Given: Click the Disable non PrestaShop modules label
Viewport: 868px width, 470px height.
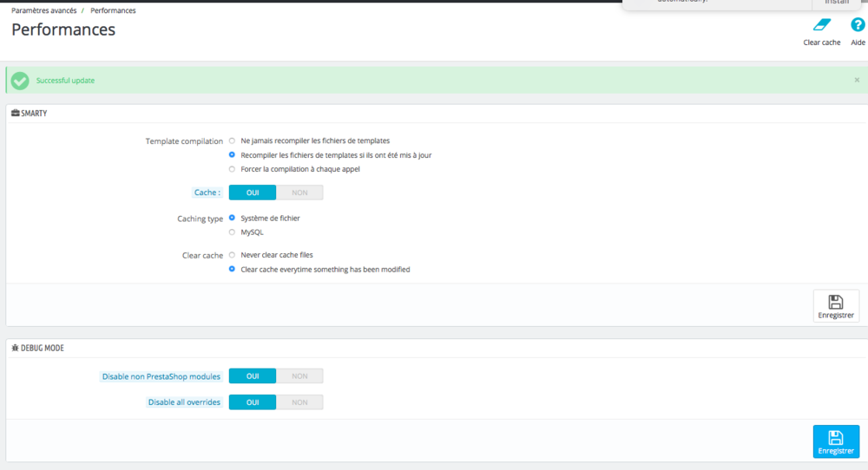Looking at the screenshot, I should pyautogui.click(x=161, y=376).
